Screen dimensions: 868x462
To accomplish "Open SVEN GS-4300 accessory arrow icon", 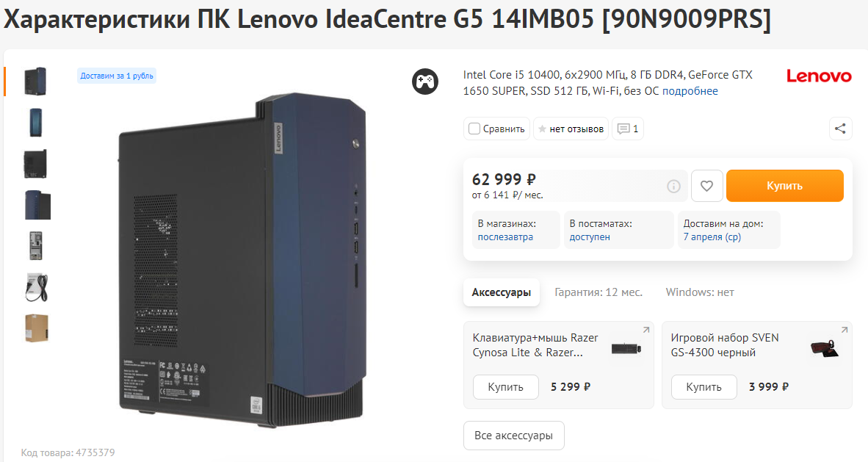I will click(844, 330).
